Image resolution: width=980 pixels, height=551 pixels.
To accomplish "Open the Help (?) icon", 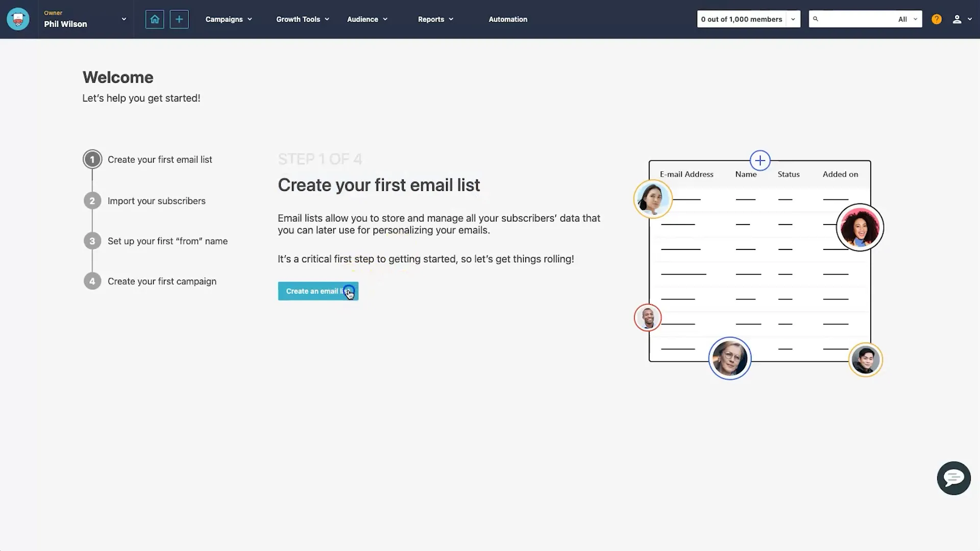I will click(936, 19).
